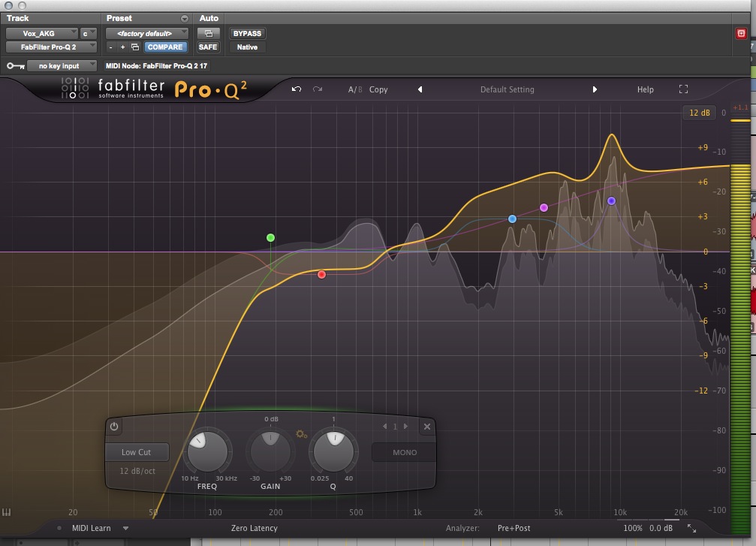The width and height of the screenshot is (756, 546).
Task: Select the blue EQ band dot
Action: (512, 219)
